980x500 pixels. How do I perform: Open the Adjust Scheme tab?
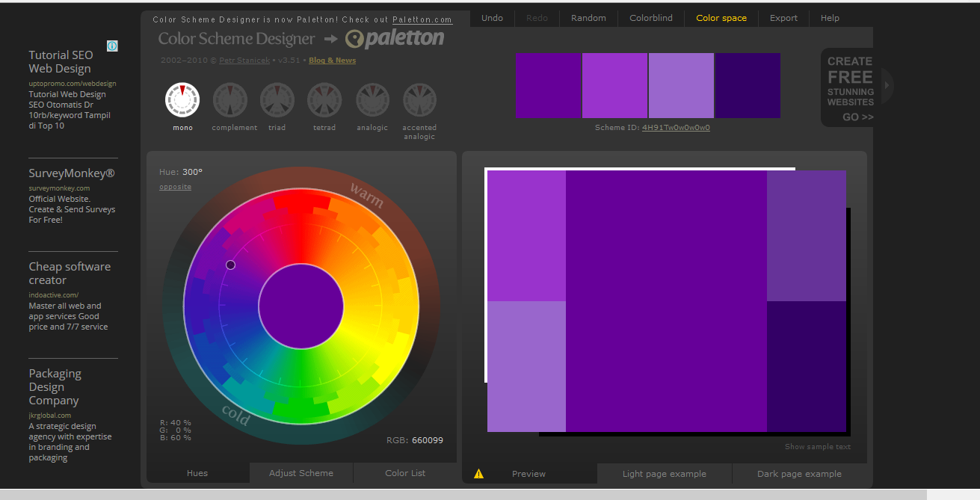[x=301, y=473]
